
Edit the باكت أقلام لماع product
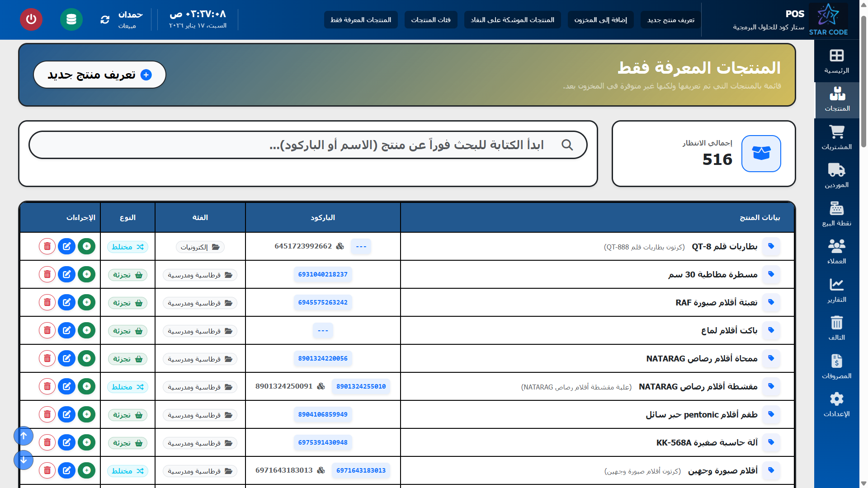(67, 330)
